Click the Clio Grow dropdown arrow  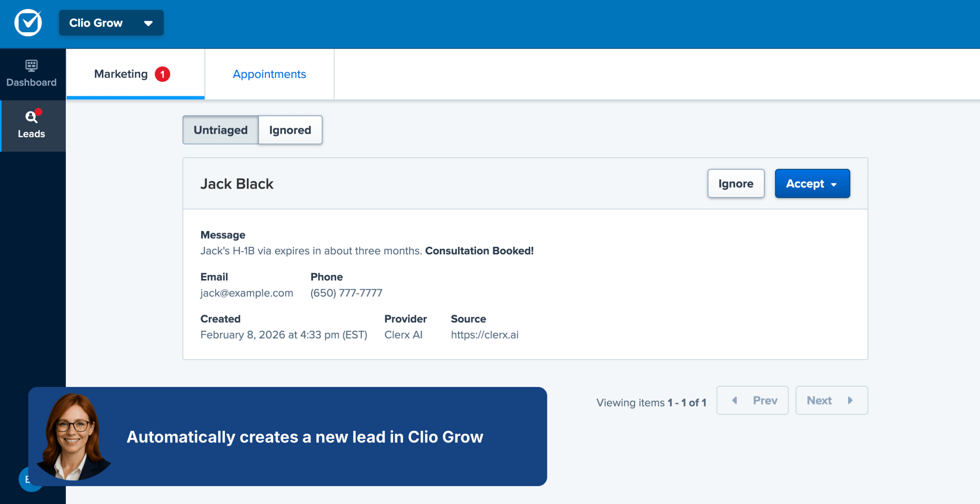(148, 23)
